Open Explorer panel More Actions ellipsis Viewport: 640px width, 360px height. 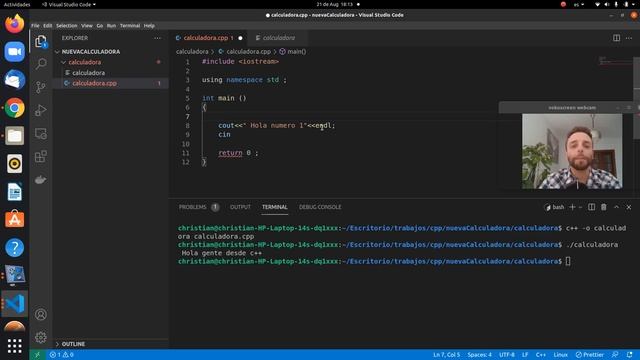[158, 38]
